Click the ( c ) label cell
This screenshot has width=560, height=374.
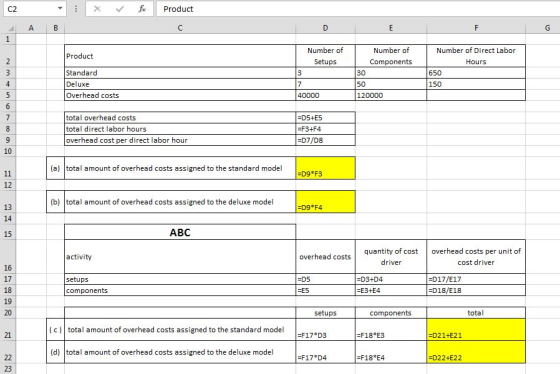coord(55,329)
